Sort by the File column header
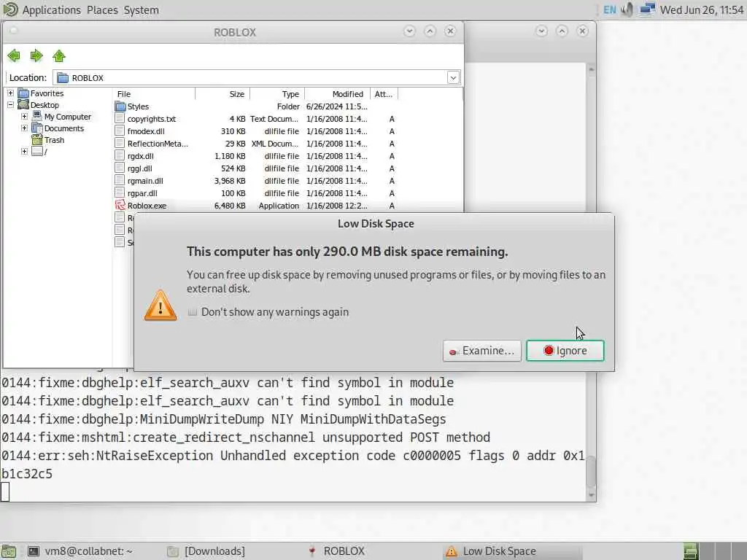The height and width of the screenshot is (560, 747). 154,94
